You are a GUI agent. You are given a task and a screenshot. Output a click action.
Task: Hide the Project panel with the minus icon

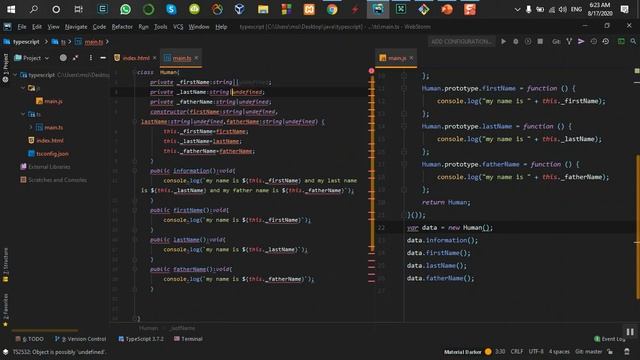coord(103,58)
